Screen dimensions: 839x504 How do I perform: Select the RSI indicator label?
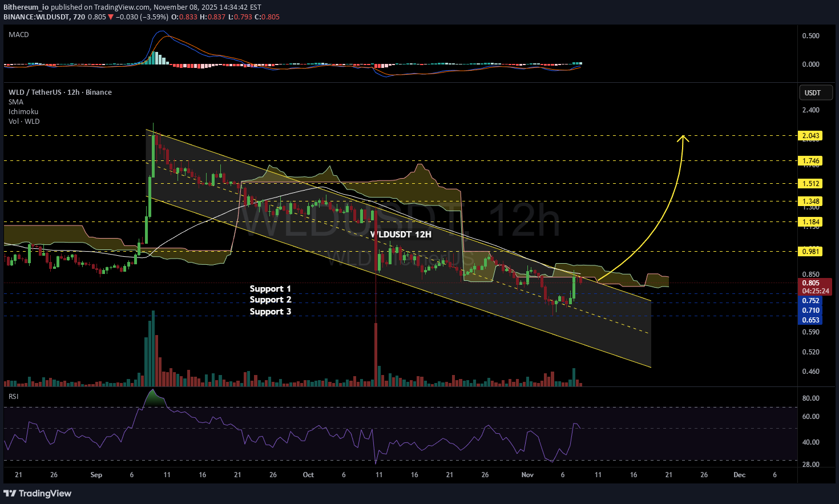(x=13, y=396)
